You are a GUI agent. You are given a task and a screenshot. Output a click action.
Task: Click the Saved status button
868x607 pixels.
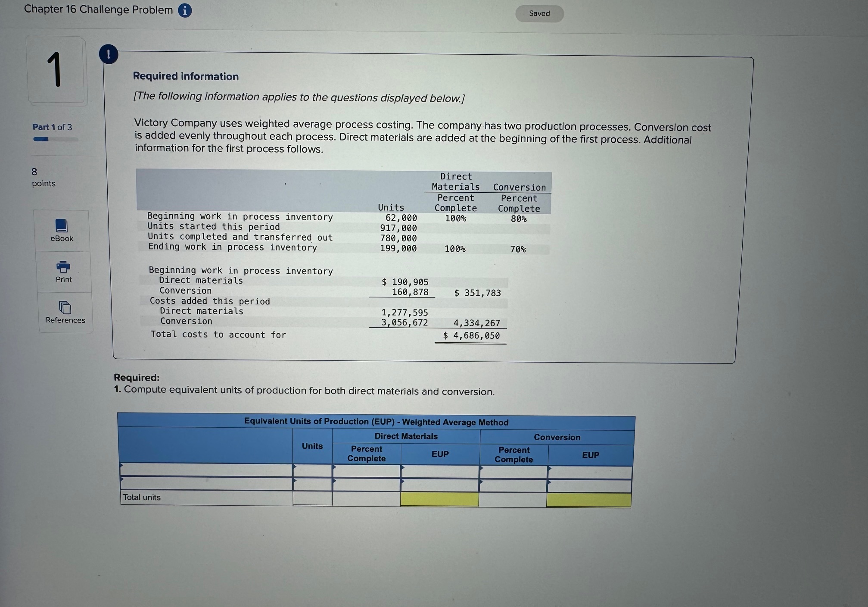click(539, 13)
